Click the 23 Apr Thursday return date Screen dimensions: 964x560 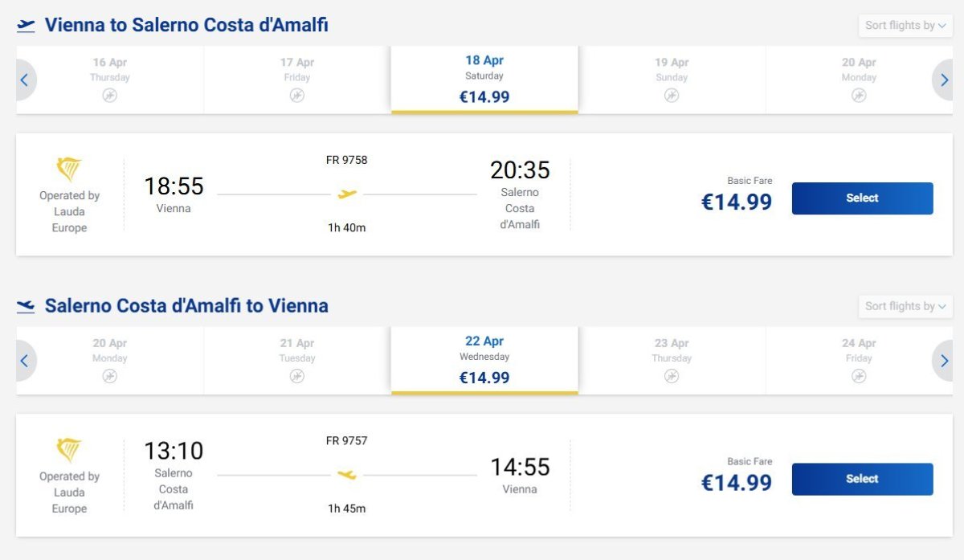click(x=672, y=359)
